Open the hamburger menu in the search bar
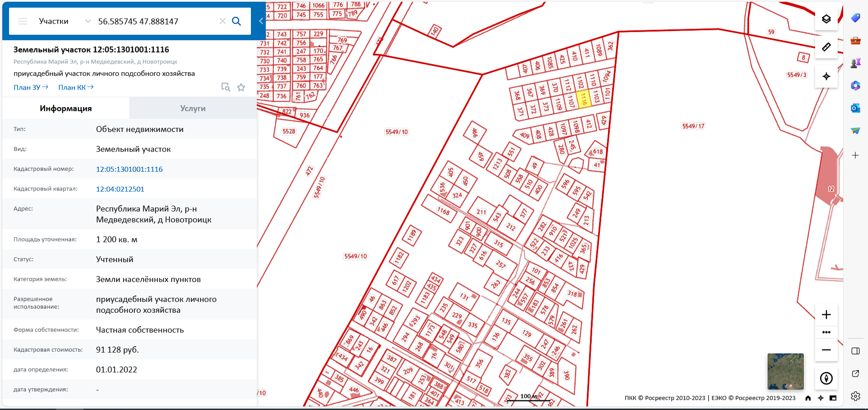 [23, 21]
